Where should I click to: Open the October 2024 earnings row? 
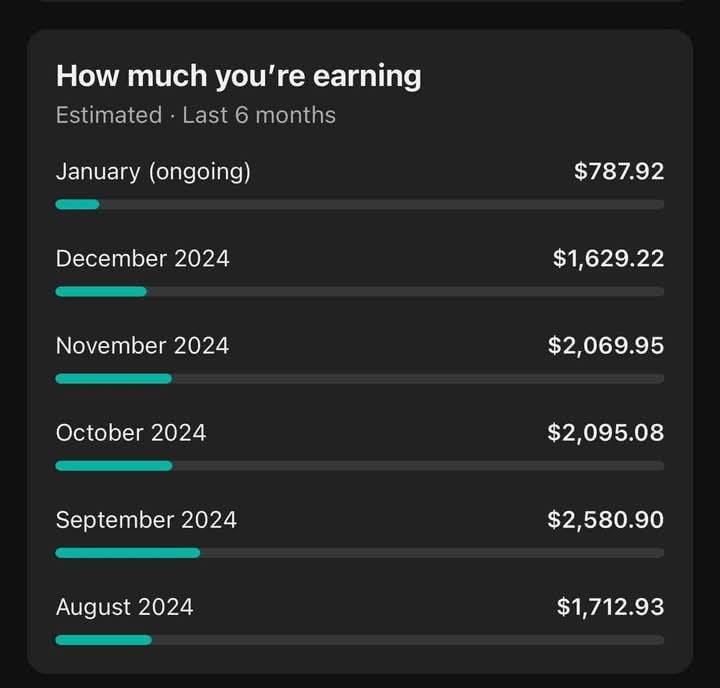[360, 445]
